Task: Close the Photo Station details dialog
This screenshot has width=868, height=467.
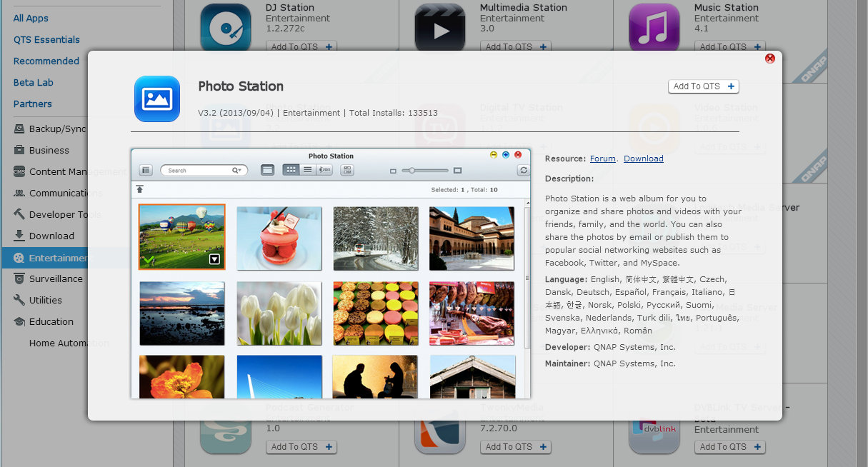Action: point(769,59)
